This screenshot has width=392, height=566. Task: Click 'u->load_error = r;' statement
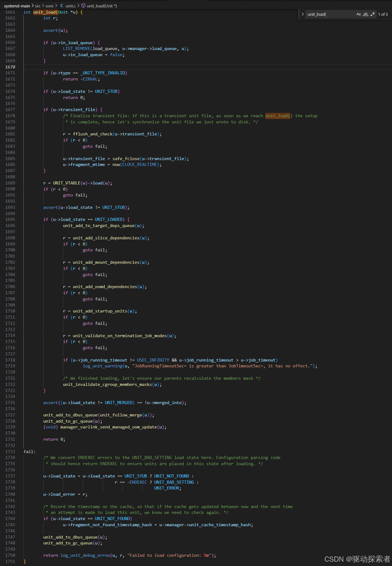click(x=65, y=494)
